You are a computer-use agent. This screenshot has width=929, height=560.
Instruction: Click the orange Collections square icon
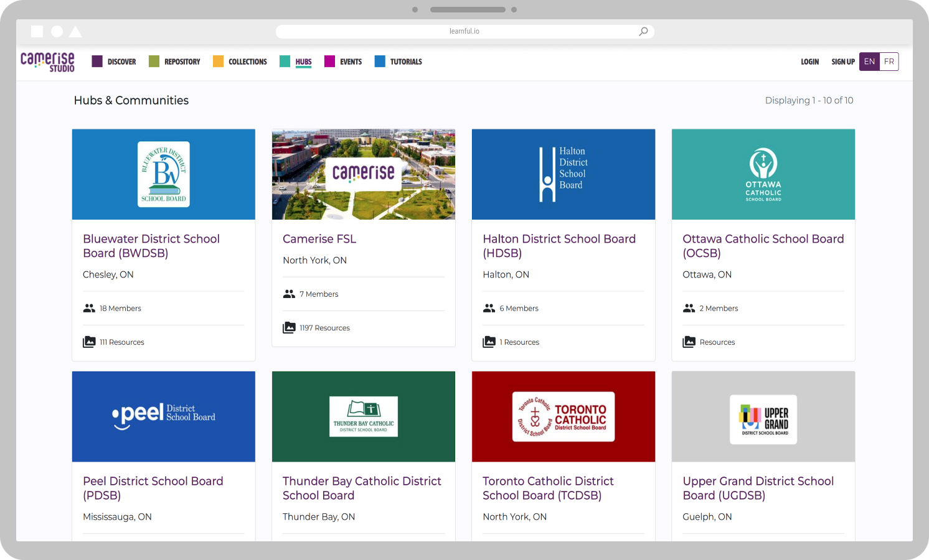(218, 61)
